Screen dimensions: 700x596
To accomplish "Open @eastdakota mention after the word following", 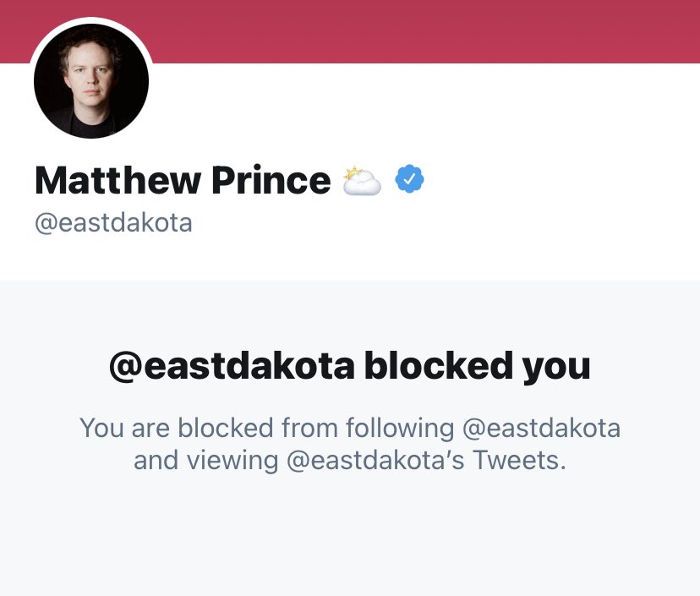I will pos(542,428).
